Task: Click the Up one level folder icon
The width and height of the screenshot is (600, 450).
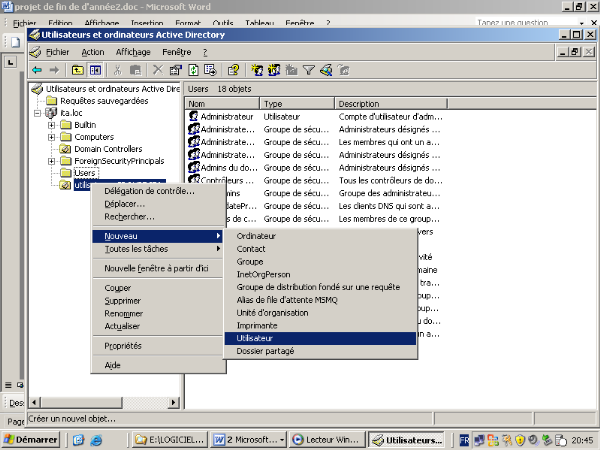Action: 77,70
